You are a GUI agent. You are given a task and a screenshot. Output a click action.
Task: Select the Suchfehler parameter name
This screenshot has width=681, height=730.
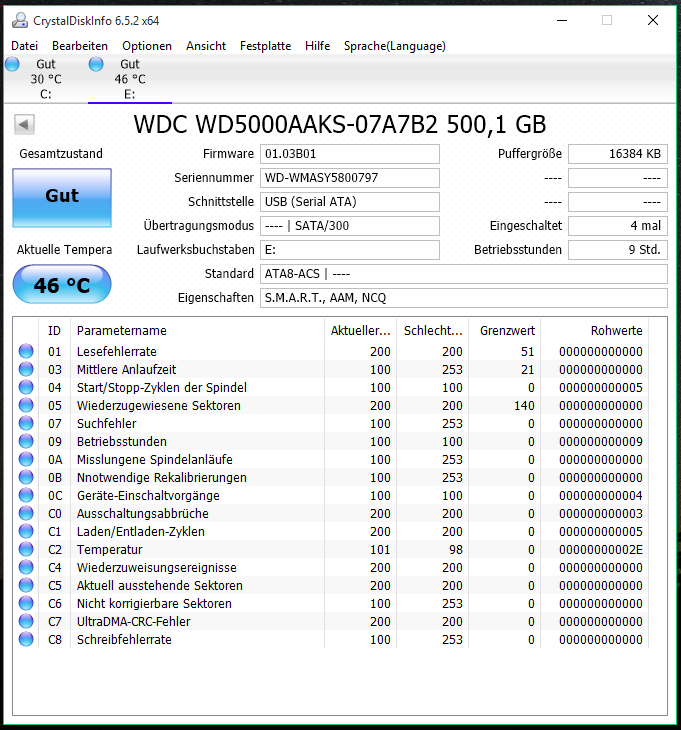(107, 424)
